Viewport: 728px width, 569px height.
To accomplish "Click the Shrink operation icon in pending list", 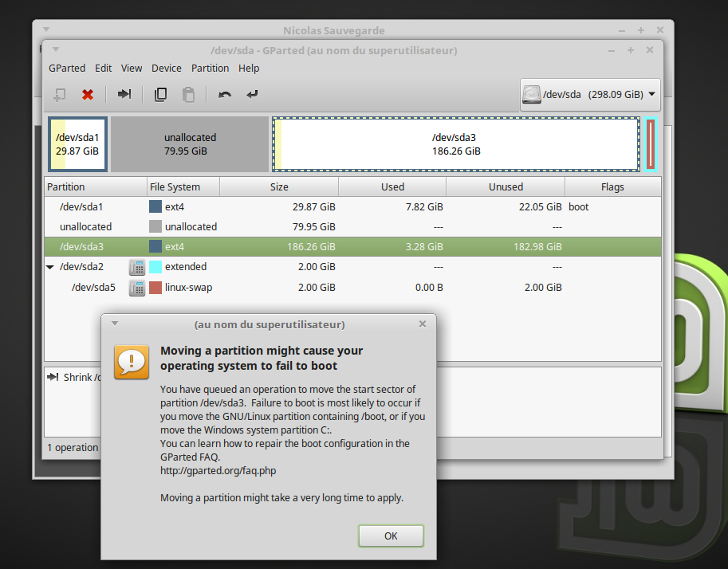I will click(53, 377).
